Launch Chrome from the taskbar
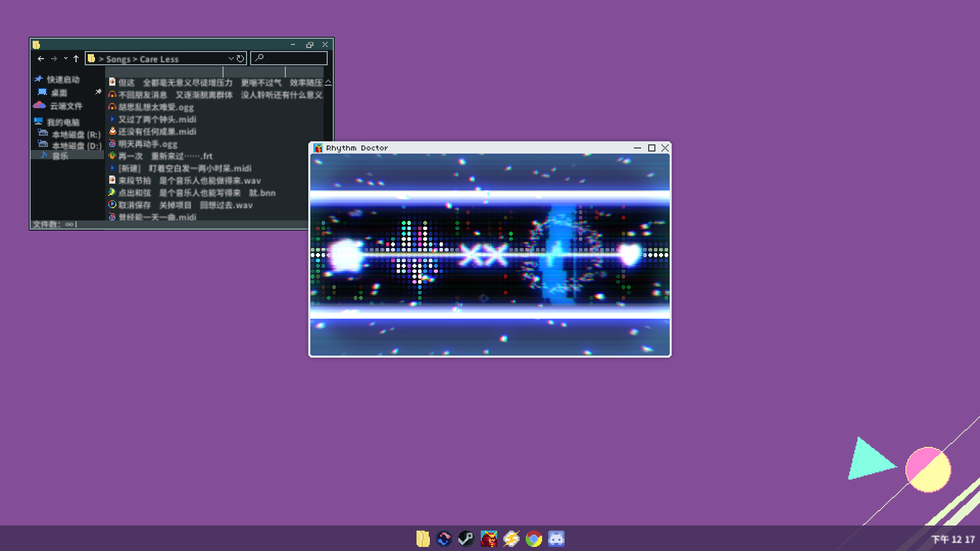 (533, 539)
